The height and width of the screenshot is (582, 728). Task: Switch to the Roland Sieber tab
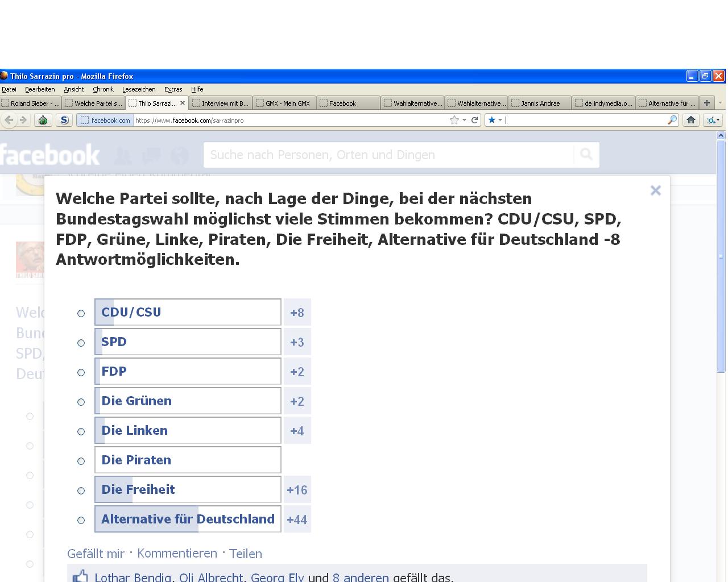pyautogui.click(x=31, y=103)
